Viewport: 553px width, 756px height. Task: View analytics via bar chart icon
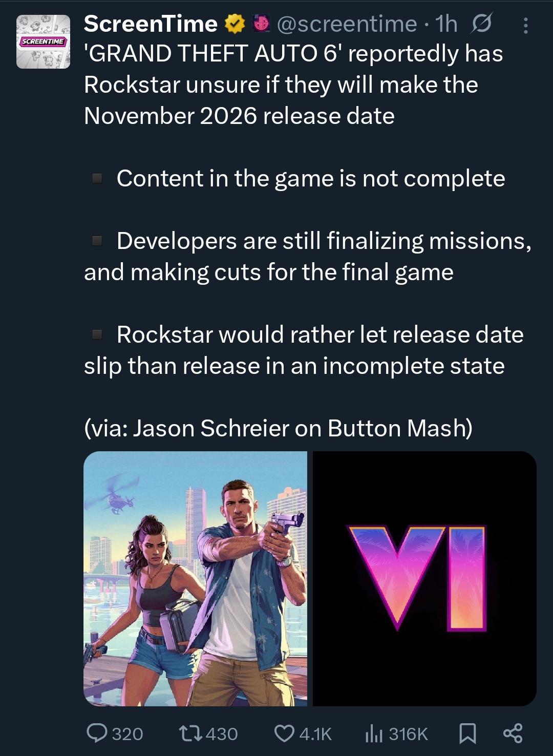374,733
